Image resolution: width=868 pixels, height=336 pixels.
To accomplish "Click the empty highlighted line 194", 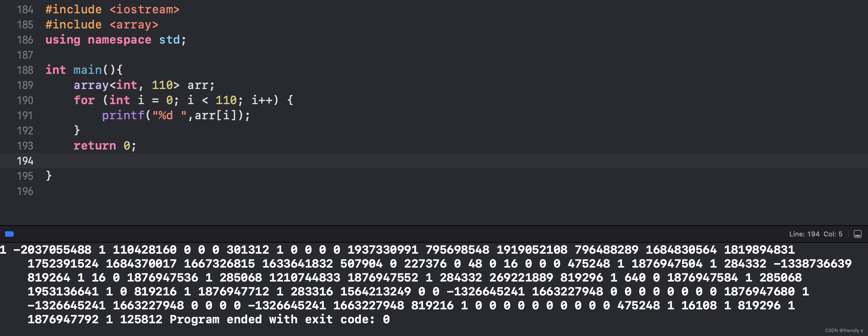I will click(x=269, y=161).
